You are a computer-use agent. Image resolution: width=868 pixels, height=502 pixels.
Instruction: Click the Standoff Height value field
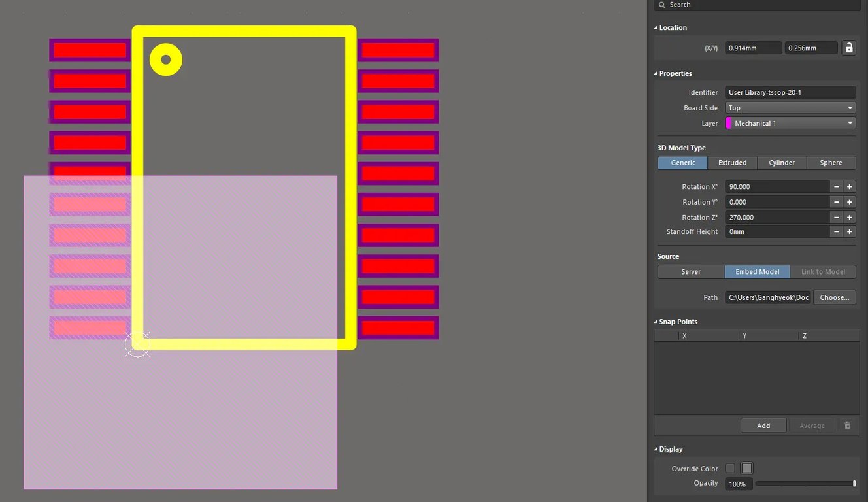click(777, 231)
